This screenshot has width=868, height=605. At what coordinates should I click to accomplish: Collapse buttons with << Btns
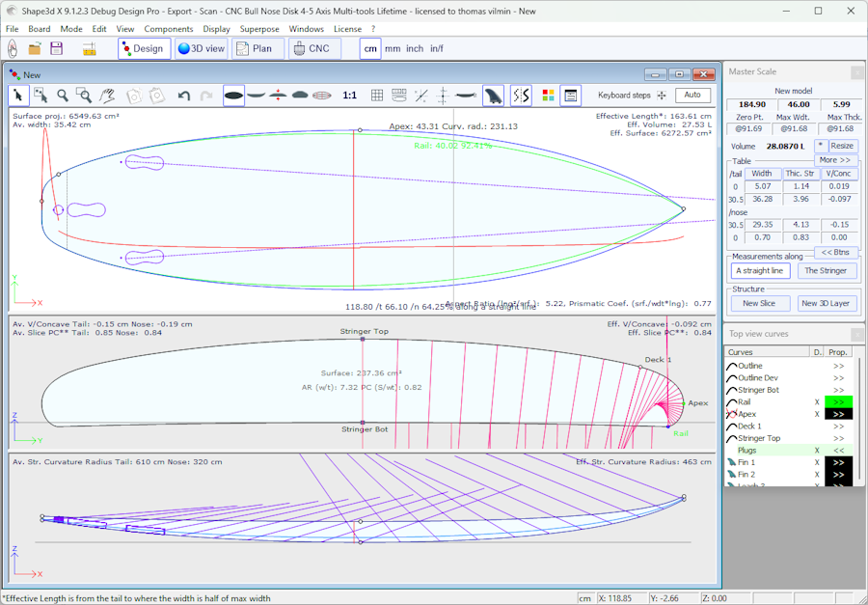tap(835, 253)
